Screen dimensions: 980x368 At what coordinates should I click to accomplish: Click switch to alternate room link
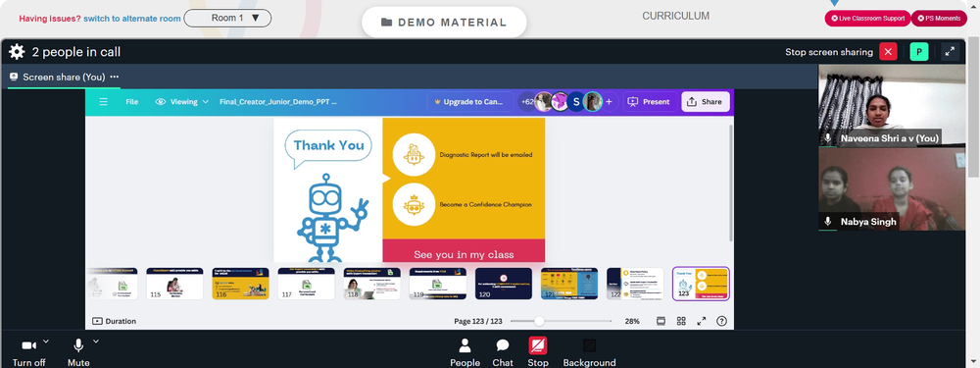132,18
